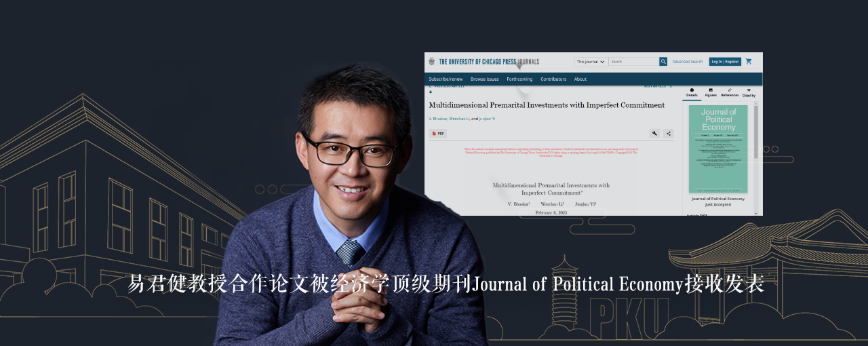The width and height of the screenshot is (868, 346).
Task: Switch to the Cited by tab
Action: 749,93
